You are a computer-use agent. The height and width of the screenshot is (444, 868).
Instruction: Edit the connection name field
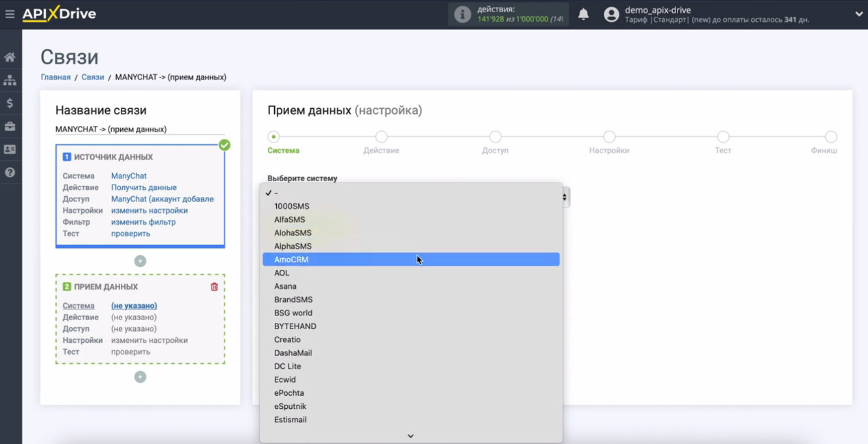tap(140, 129)
